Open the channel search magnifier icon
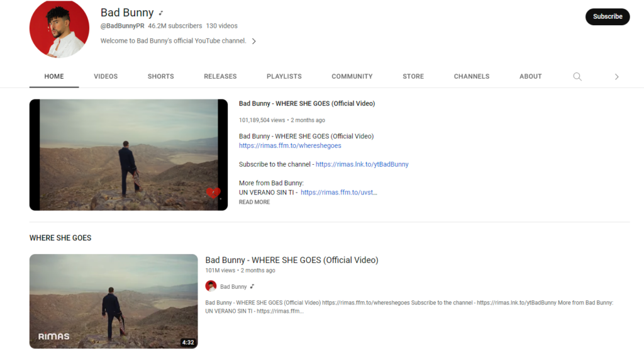Screen dimensions: 644x358 click(x=577, y=77)
